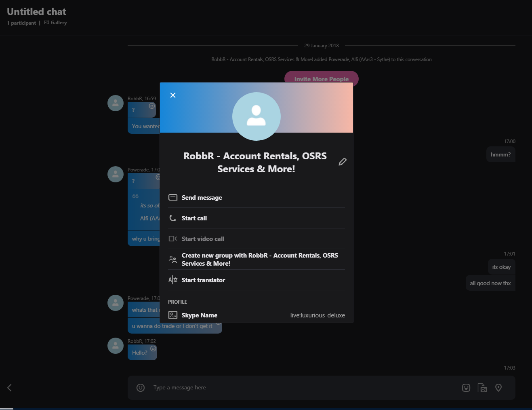The width and height of the screenshot is (532, 410).
Task: Click the add files and media icon
Action: [482, 388]
